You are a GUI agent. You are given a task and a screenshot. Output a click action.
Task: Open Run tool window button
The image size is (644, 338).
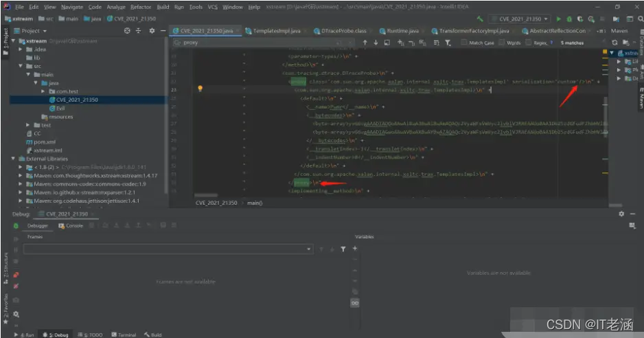24,335
